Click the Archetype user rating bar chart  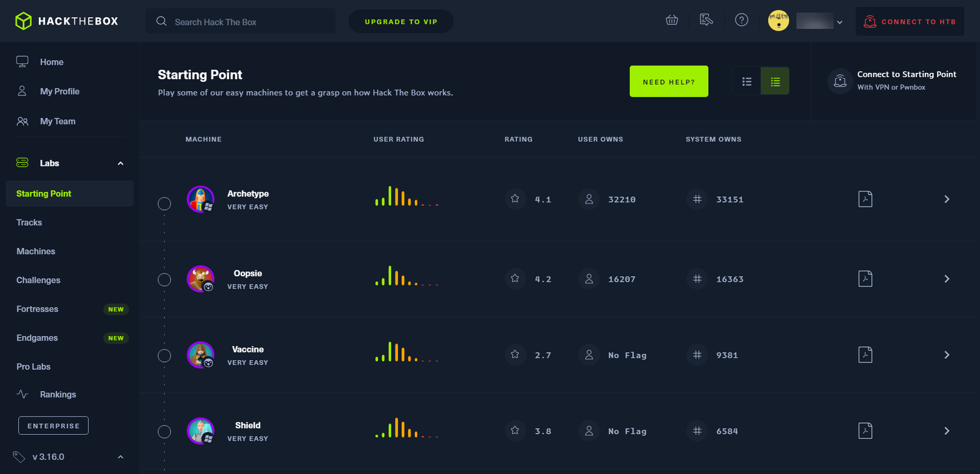click(x=406, y=197)
